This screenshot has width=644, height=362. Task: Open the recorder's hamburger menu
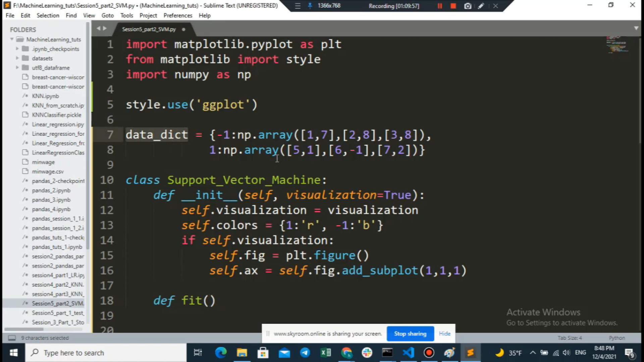pyautogui.click(x=297, y=6)
